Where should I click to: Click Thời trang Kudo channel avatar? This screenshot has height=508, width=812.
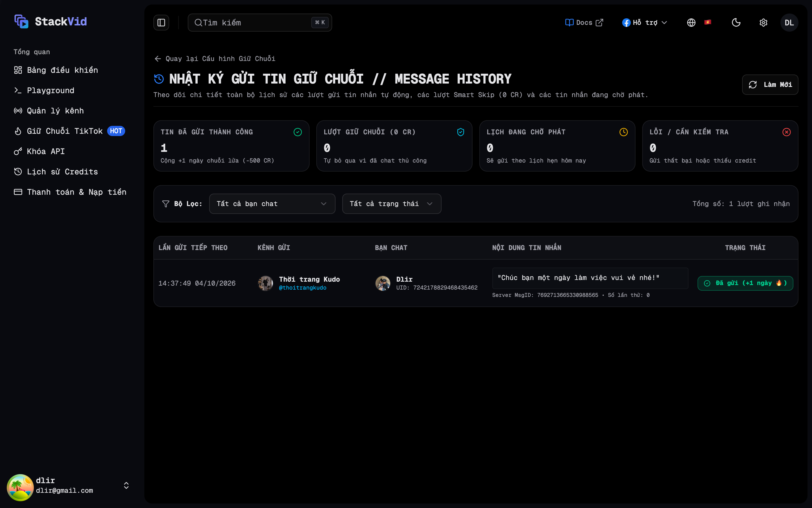point(265,283)
